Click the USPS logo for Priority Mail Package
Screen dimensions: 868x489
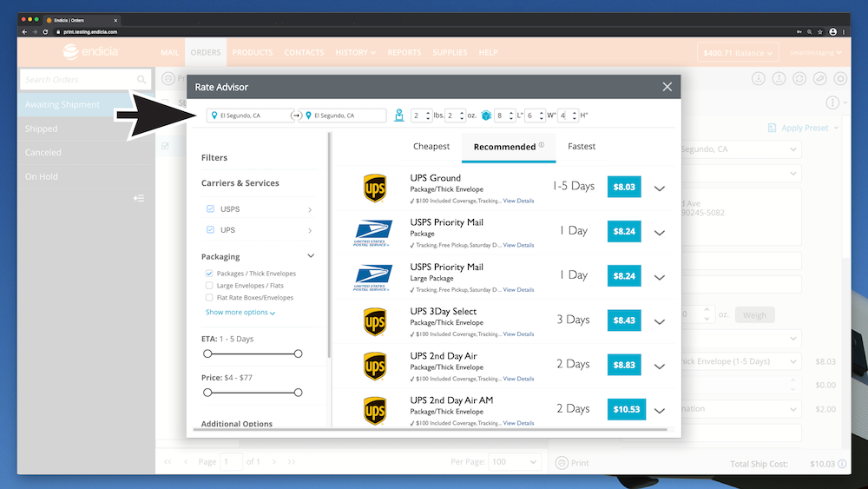pyautogui.click(x=372, y=233)
